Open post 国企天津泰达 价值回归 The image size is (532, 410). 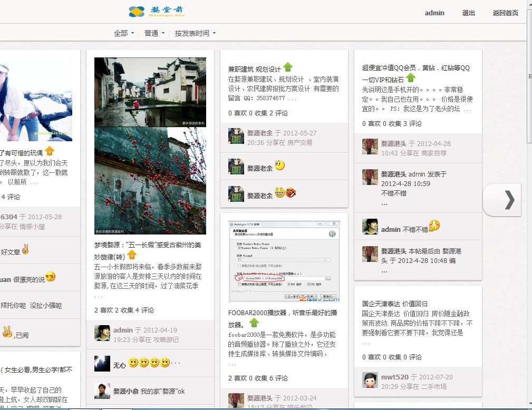point(394,304)
